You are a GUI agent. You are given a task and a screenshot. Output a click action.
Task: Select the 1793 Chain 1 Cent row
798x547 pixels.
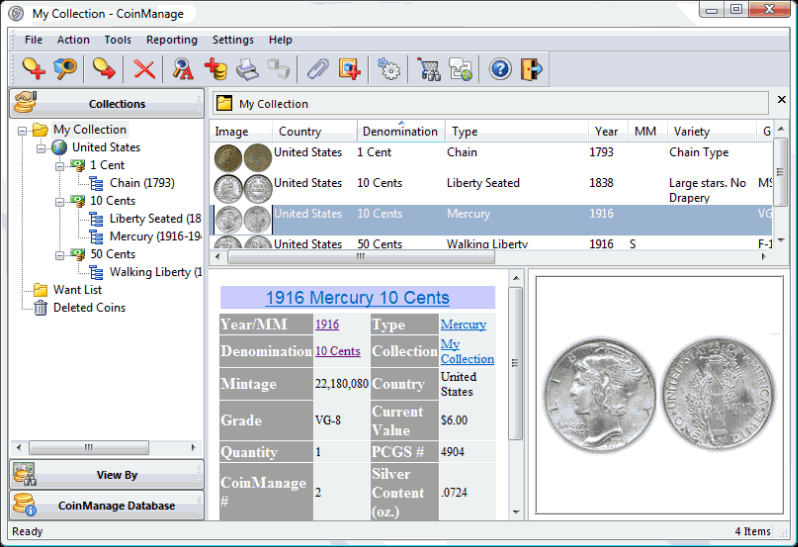click(x=492, y=158)
